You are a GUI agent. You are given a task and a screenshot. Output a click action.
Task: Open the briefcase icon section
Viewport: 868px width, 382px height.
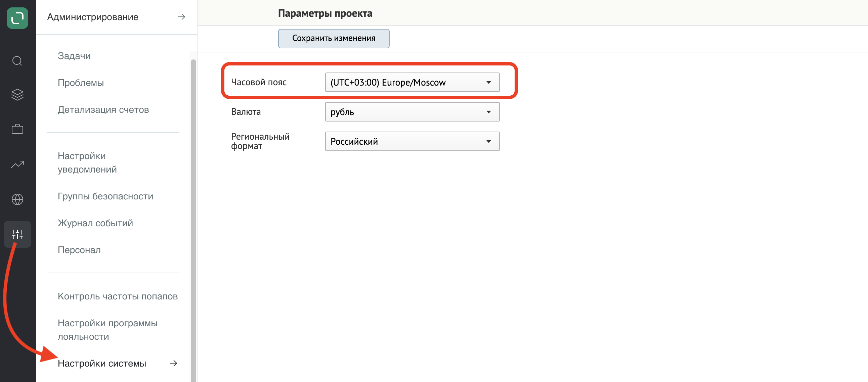17,129
